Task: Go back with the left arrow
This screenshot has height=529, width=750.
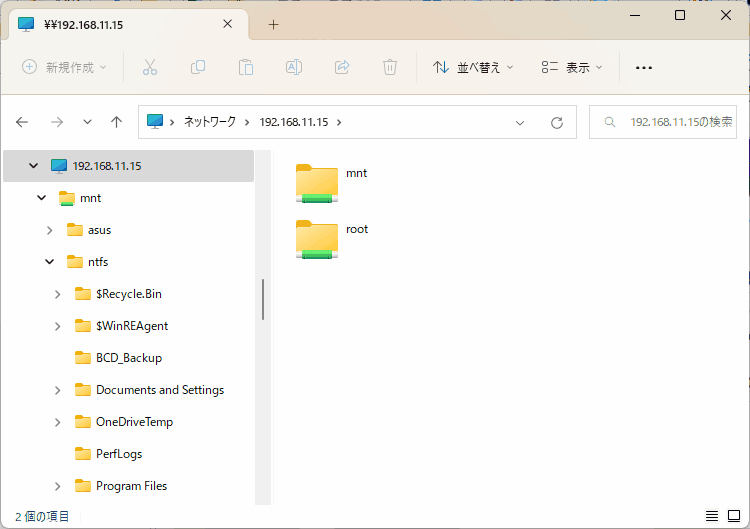Action: click(22, 122)
